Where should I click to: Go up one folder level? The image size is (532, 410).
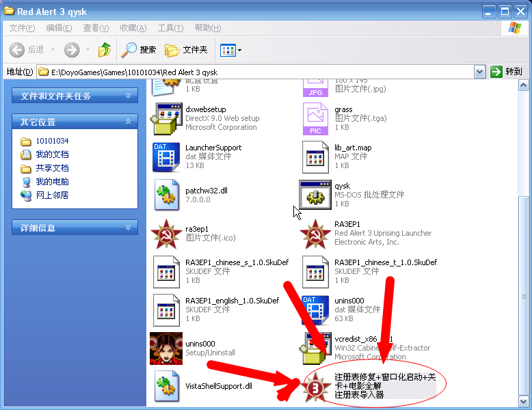(105, 50)
